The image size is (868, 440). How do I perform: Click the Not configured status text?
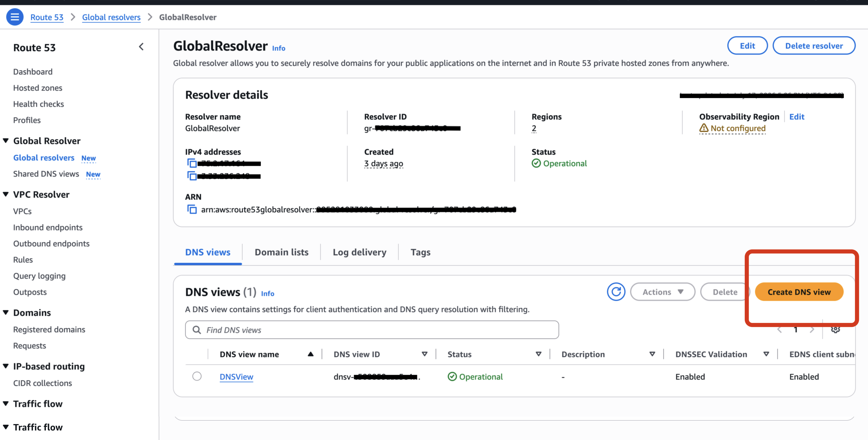coord(738,128)
